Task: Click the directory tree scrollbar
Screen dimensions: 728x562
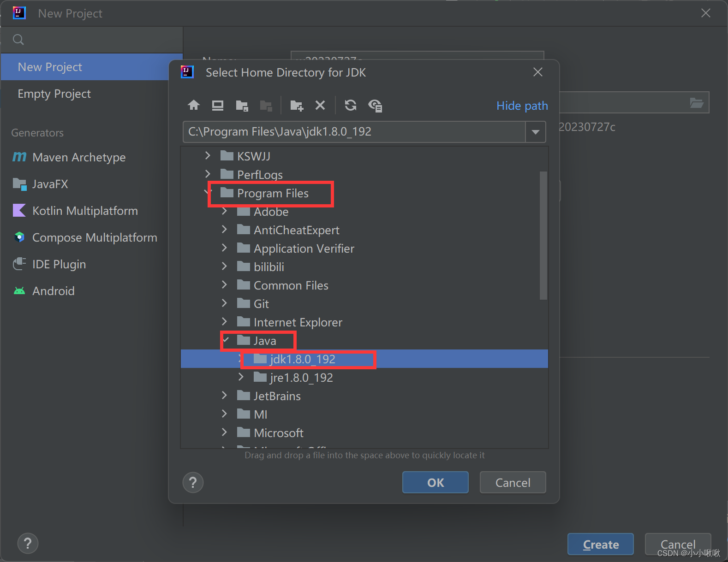Action: click(543, 235)
